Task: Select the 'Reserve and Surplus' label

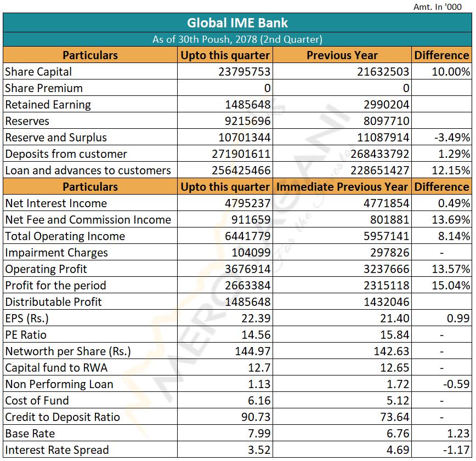Action: pyautogui.click(x=56, y=138)
